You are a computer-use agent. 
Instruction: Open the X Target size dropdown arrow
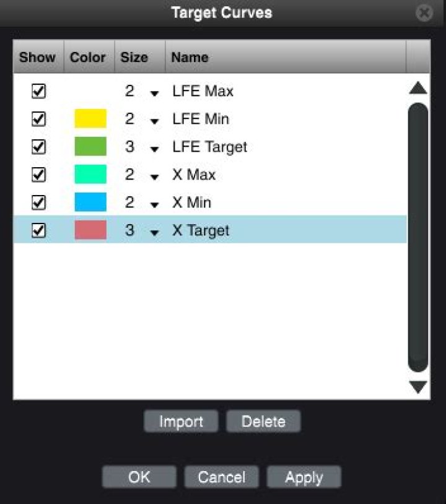pyautogui.click(x=154, y=232)
